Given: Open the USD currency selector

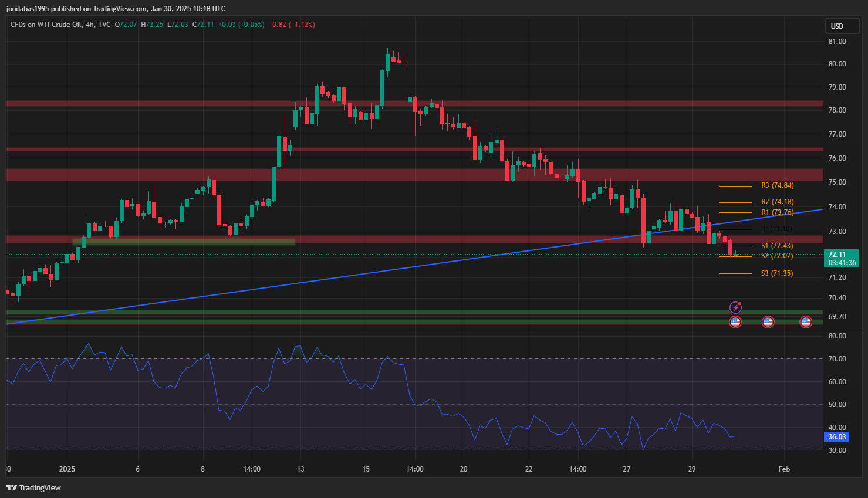Looking at the screenshot, I should tap(843, 26).
